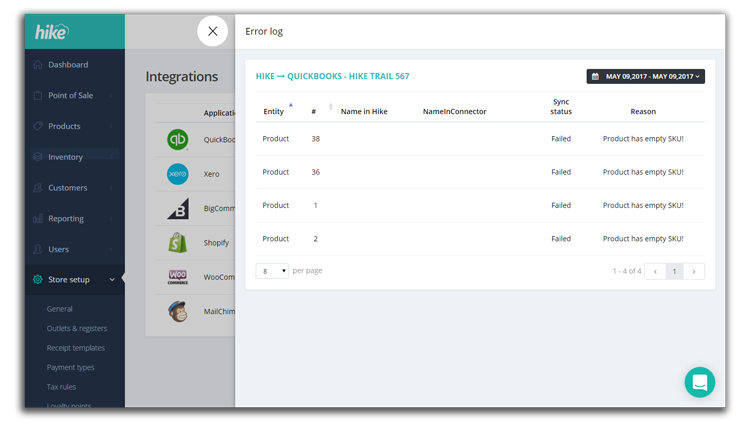This screenshot has width=750, height=421.
Task: Open General settings submenu
Action: 60,309
